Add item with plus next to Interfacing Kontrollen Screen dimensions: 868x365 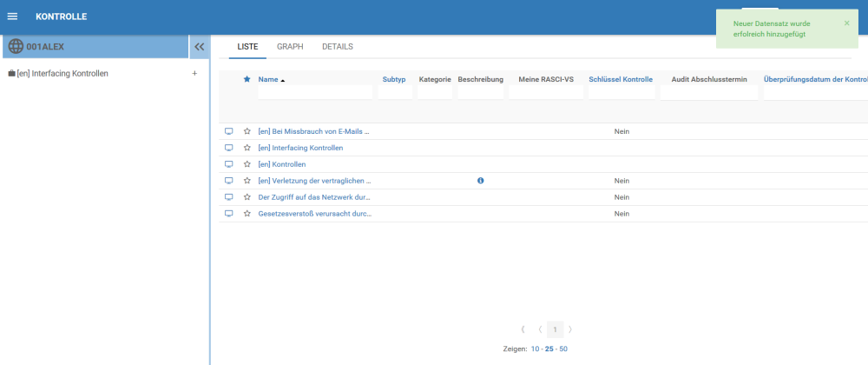coord(194,73)
